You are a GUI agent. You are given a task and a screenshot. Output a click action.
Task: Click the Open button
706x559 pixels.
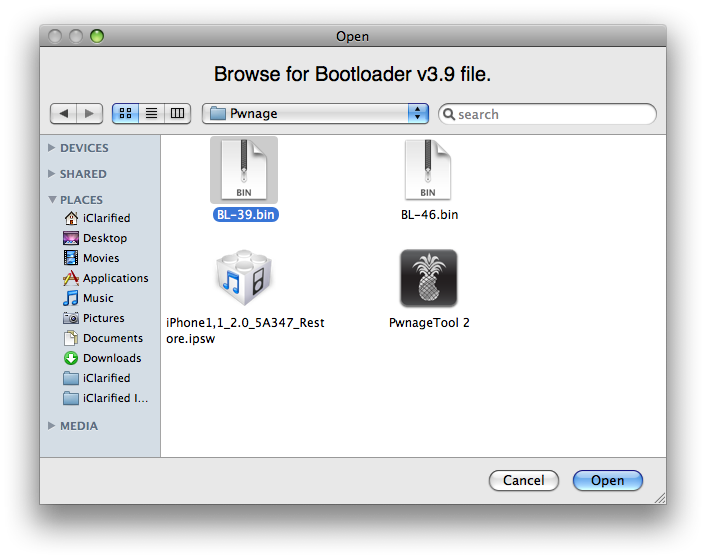[607, 480]
